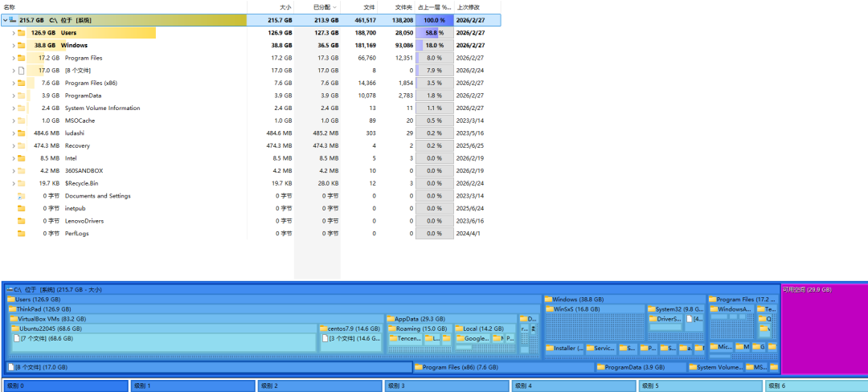The image size is (868, 392).
Task: Sort by the 占上一层 % column header
Action: 435,7
